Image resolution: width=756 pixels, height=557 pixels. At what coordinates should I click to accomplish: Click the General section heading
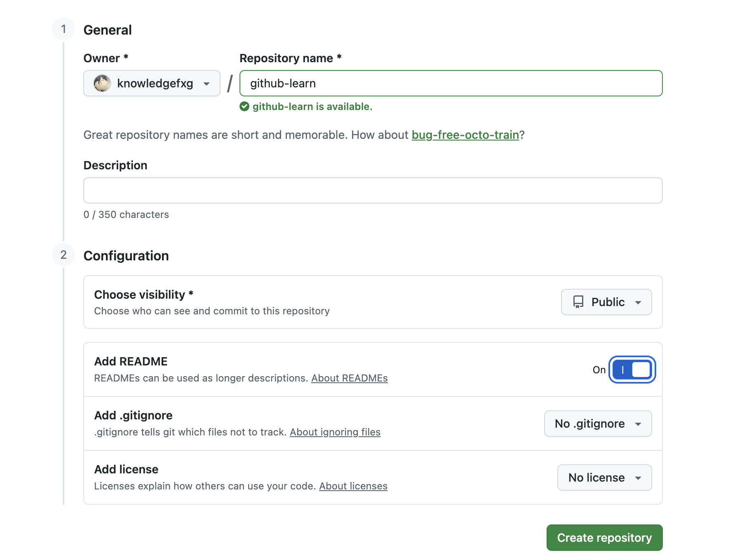click(108, 30)
